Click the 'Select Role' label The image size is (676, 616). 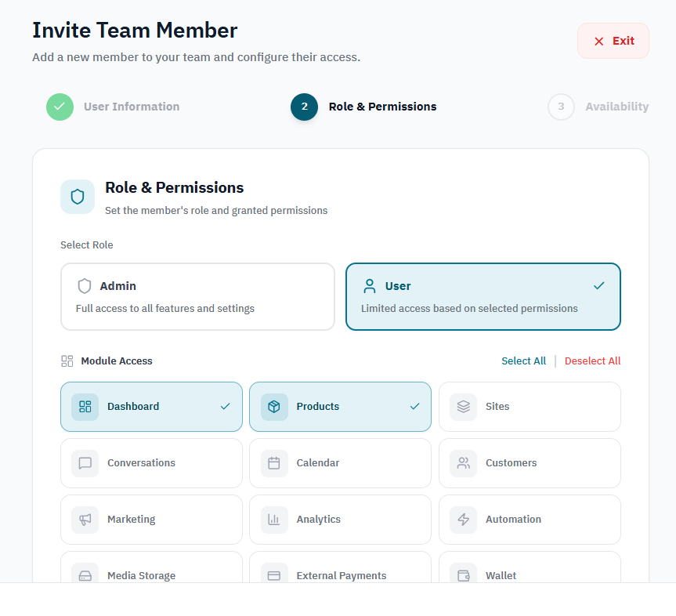pos(87,245)
